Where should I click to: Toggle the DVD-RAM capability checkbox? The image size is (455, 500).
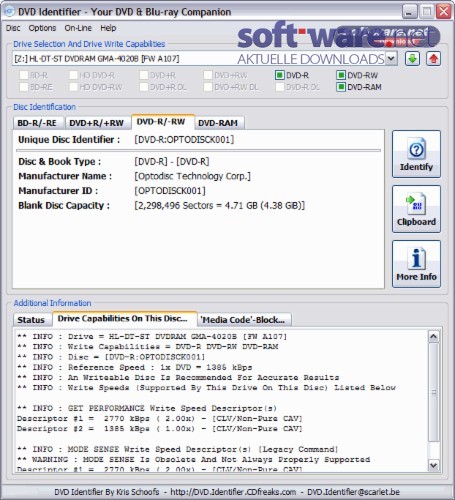pyautogui.click(x=341, y=87)
